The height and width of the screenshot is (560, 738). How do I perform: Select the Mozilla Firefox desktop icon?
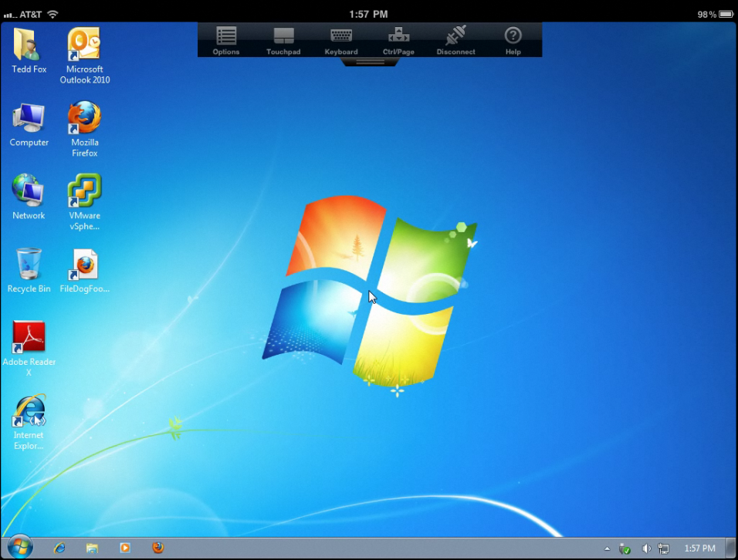coord(85,128)
